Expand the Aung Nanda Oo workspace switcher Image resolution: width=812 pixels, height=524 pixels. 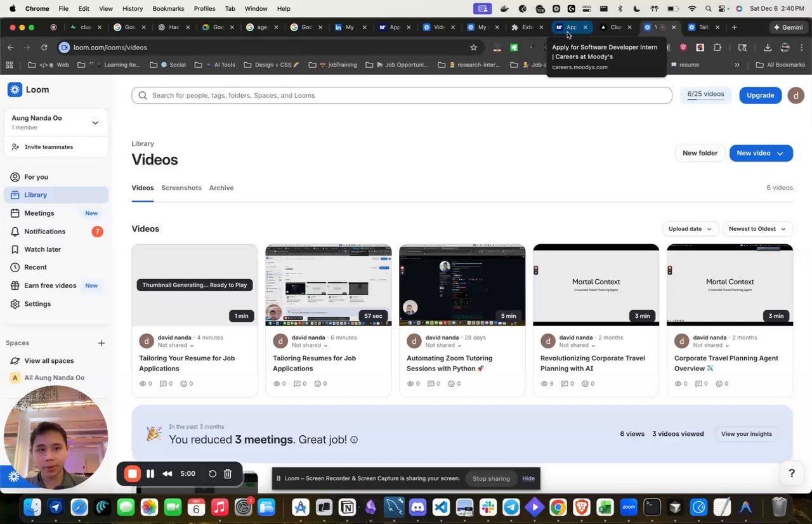pyautogui.click(x=56, y=122)
